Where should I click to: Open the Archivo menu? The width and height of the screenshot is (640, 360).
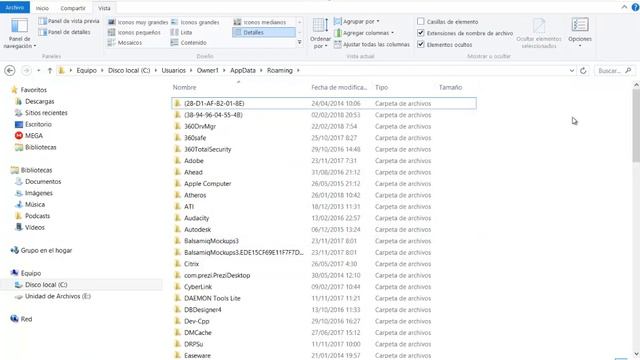(x=15, y=8)
